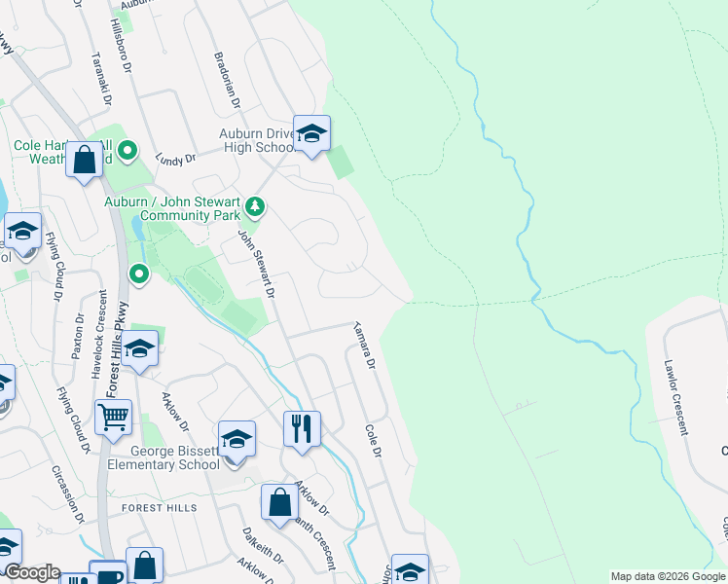Viewport: 728px width, 584px height.
Task: Open the restaurant fork and knife marker
Action: tap(303, 431)
